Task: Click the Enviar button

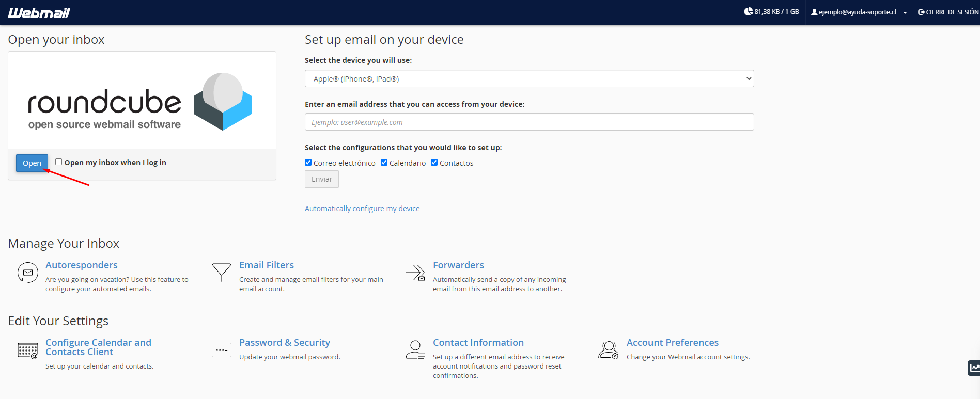Action: pos(322,179)
